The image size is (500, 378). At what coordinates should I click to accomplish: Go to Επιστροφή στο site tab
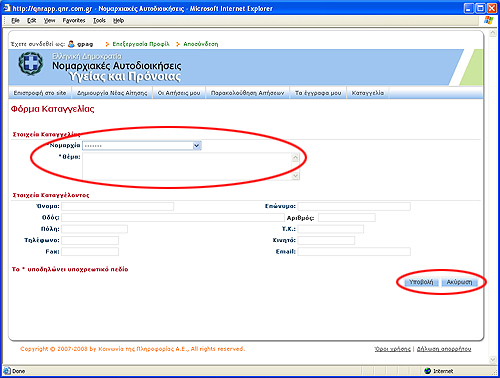coord(40,93)
